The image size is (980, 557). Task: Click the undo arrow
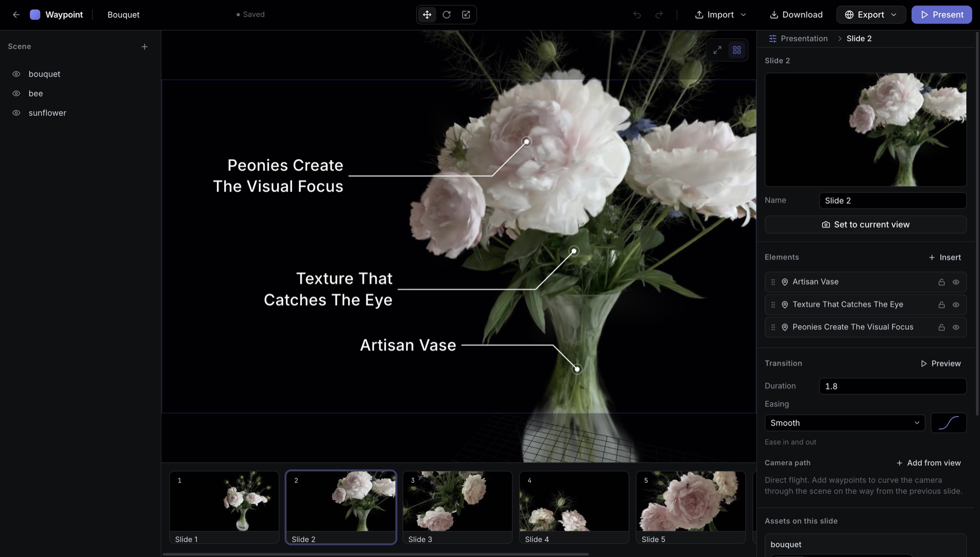pos(637,15)
